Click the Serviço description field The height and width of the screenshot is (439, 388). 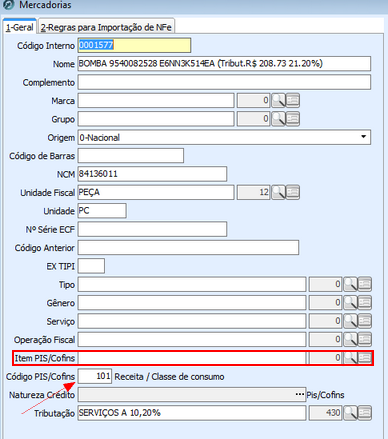[x=192, y=321]
